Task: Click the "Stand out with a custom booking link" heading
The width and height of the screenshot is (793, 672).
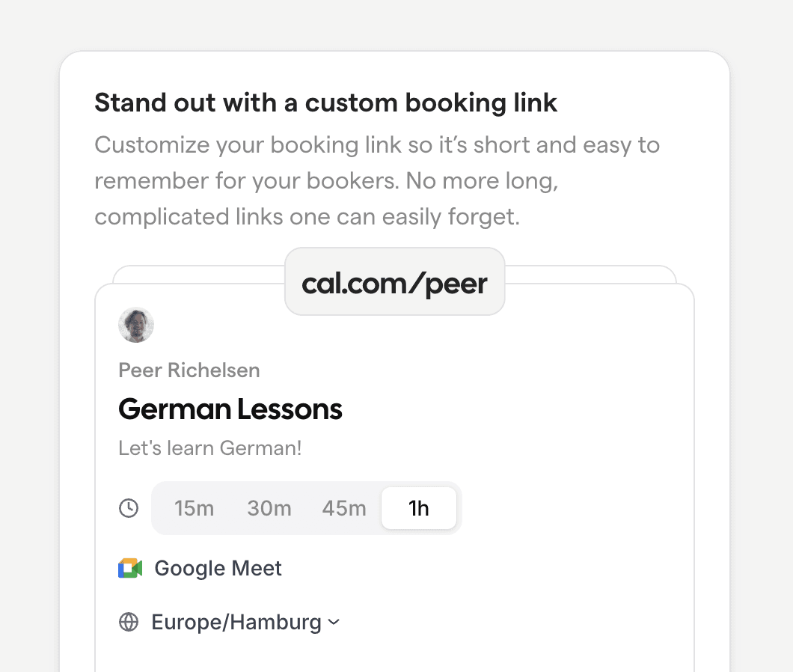Action: [325, 103]
